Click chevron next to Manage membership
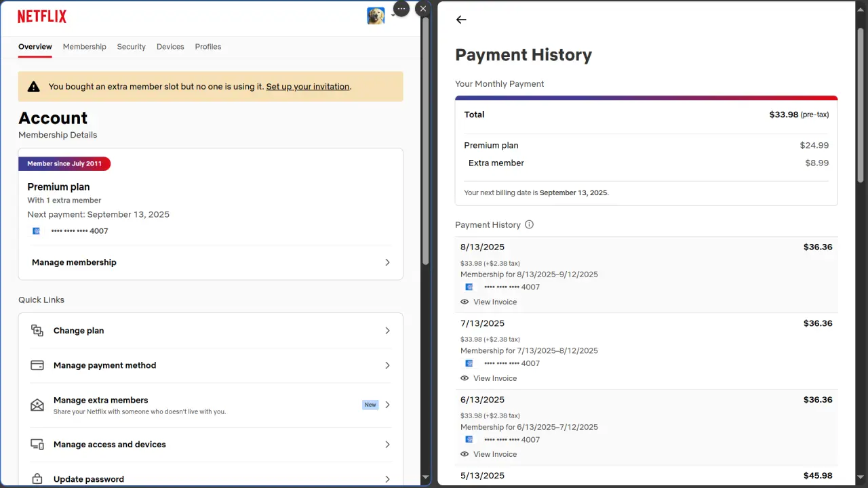 point(387,262)
